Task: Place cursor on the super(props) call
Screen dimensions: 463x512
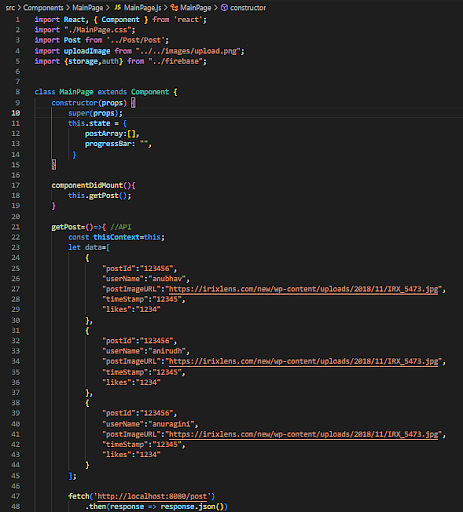Action: coord(95,113)
